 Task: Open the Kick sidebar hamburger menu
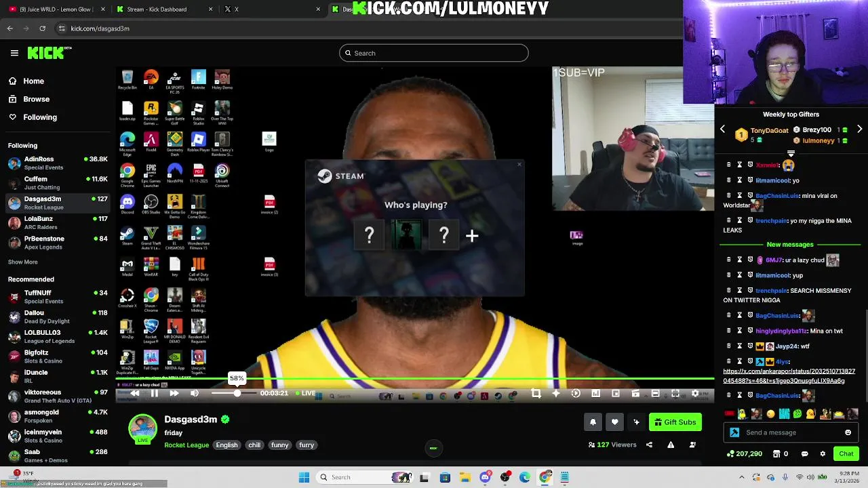click(x=14, y=53)
